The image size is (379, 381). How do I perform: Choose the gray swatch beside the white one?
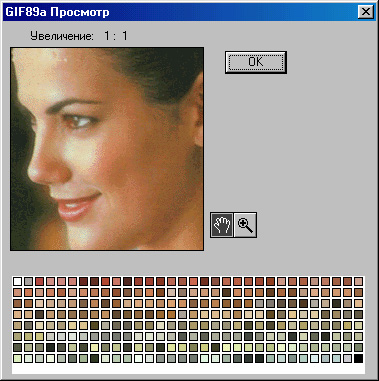pos(29,281)
